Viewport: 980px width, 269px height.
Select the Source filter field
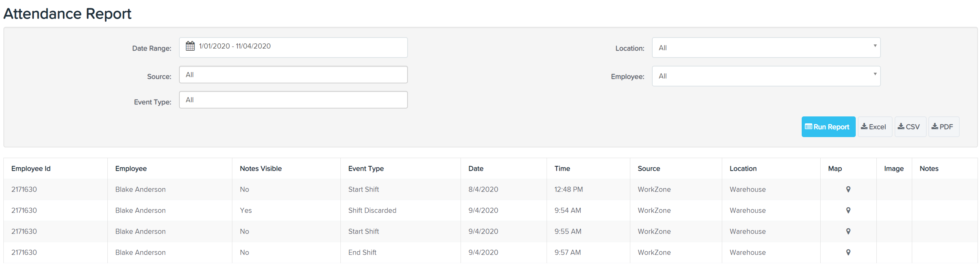(293, 75)
